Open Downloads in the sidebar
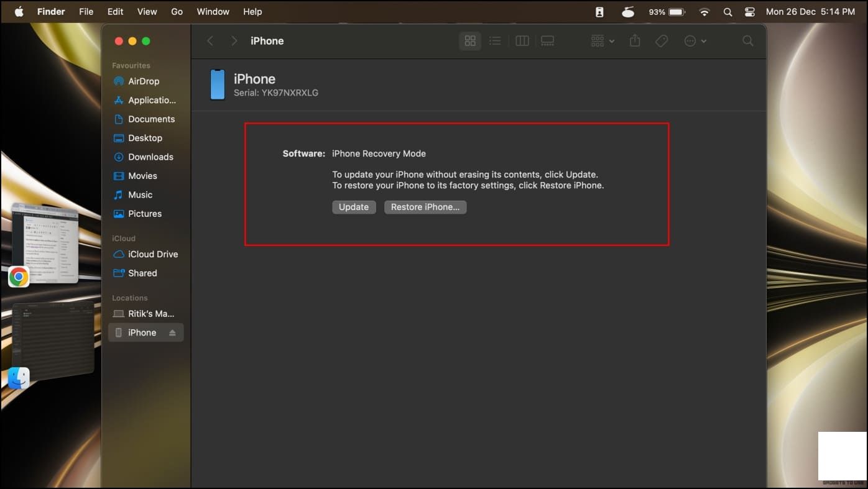868x489 pixels. click(144, 157)
